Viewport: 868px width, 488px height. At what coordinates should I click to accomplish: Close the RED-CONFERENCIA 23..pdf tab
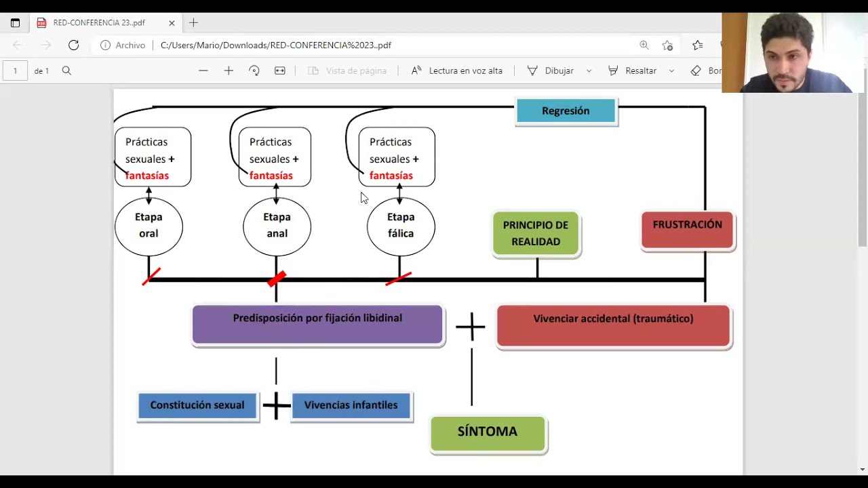(172, 23)
